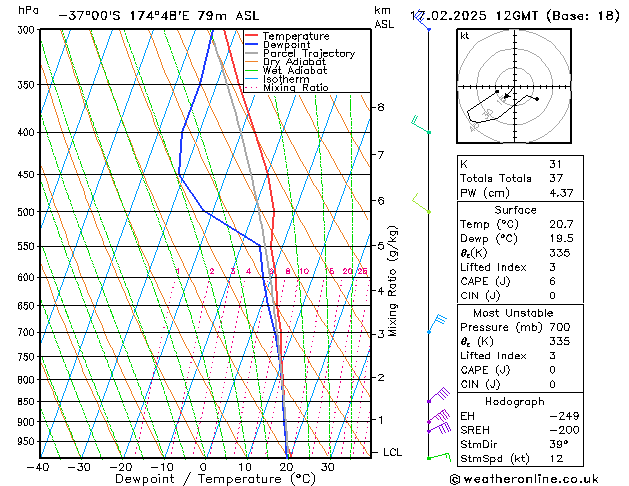Click the -40 °C temperature axis label
Screen dimensions: 629x486
pyautogui.click(x=39, y=467)
